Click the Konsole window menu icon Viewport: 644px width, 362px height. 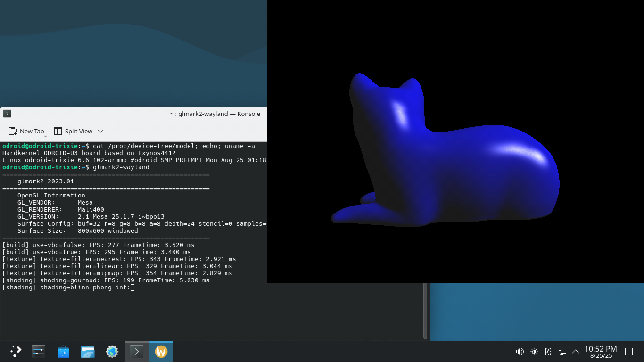7,114
